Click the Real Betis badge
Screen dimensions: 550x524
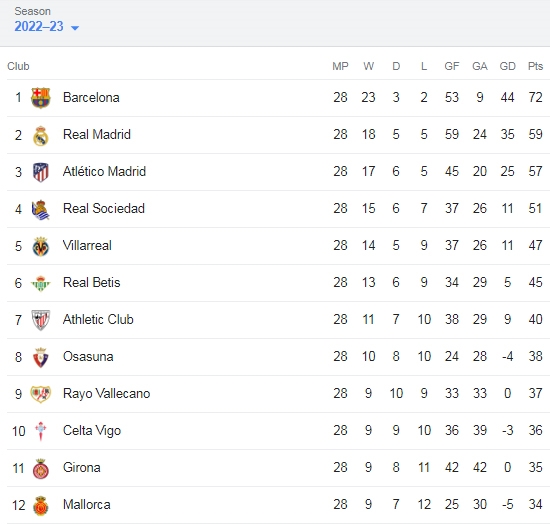click(40, 283)
